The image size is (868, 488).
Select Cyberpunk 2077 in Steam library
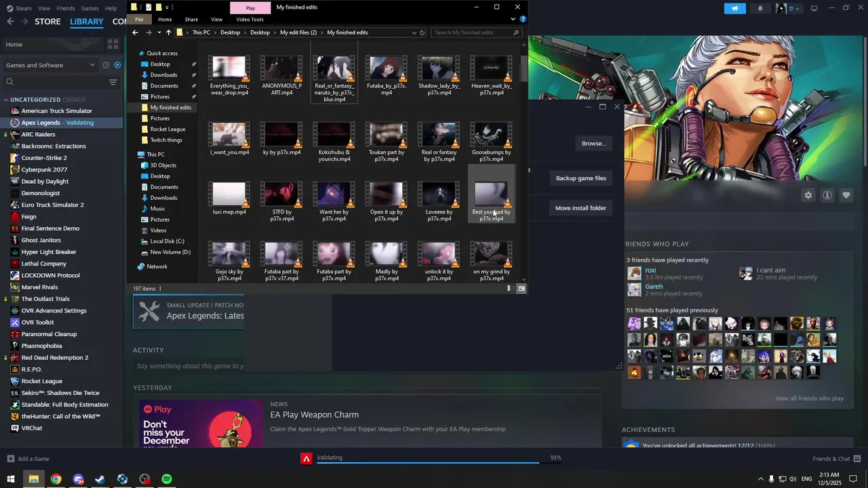44,169
